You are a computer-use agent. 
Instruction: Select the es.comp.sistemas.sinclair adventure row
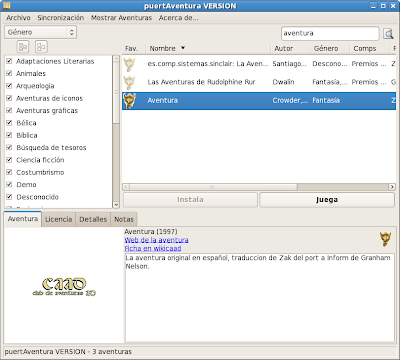(259, 64)
